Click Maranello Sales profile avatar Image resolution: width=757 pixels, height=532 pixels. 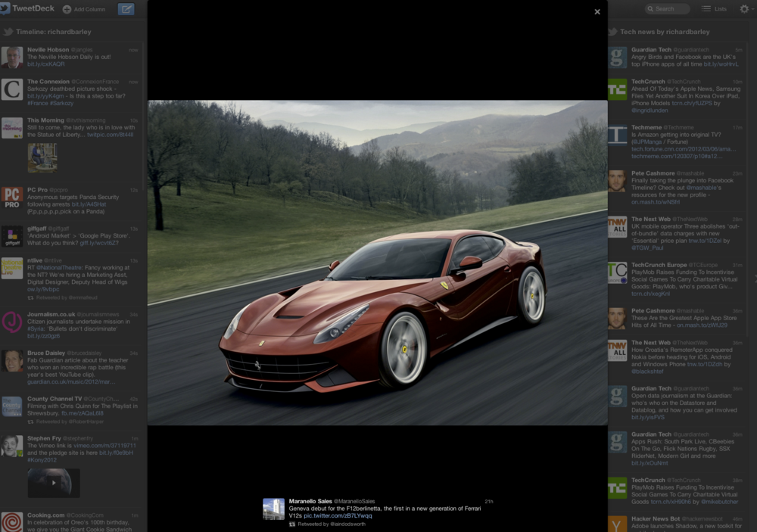(x=273, y=509)
